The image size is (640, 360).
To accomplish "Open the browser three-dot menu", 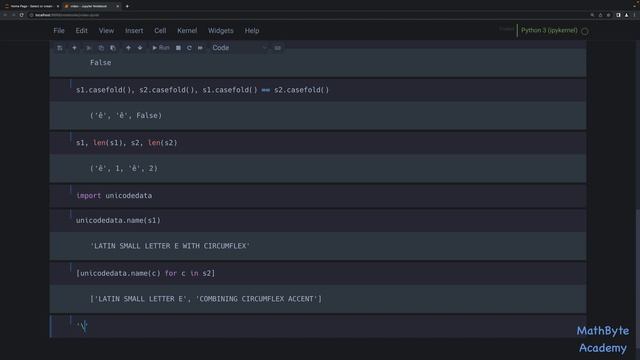I will (635, 15).
